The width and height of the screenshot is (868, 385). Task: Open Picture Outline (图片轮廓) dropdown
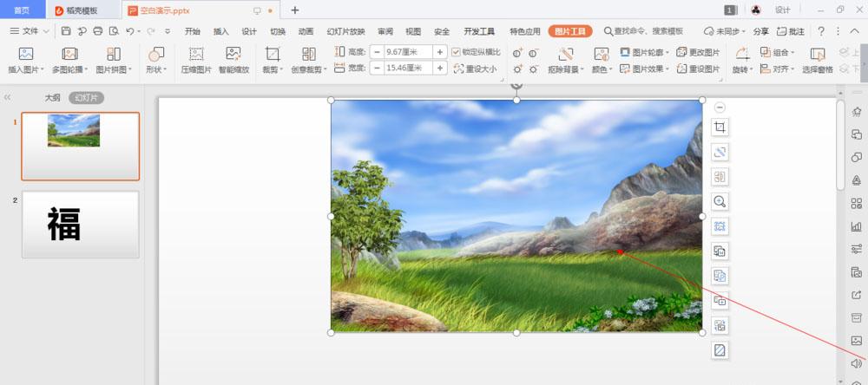pos(645,52)
